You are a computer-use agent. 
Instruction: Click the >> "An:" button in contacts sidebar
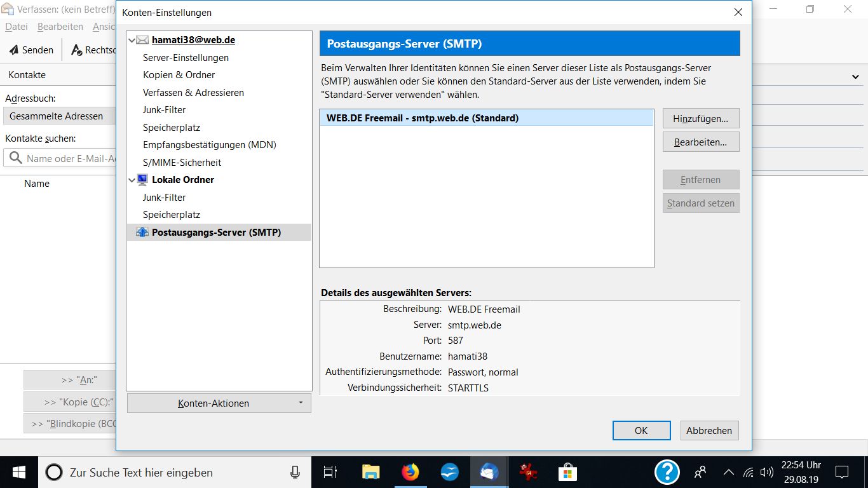pyautogui.click(x=70, y=380)
